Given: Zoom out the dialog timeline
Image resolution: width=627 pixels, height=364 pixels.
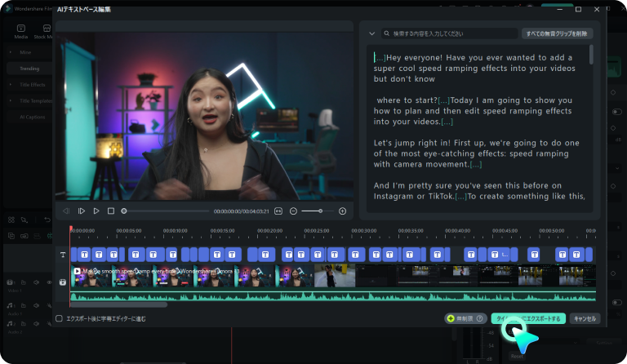Looking at the screenshot, I should 293,211.
